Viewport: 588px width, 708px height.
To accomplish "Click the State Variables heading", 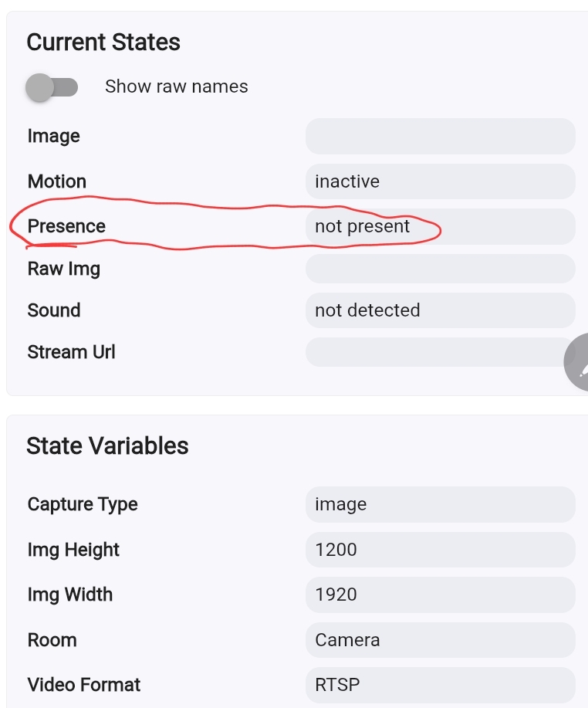I will tap(107, 446).
